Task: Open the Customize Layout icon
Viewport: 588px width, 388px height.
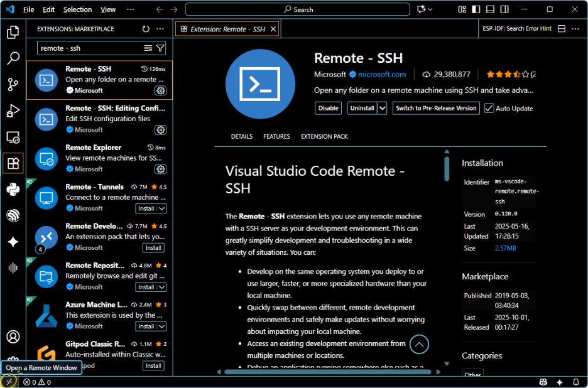Action: (x=462, y=9)
